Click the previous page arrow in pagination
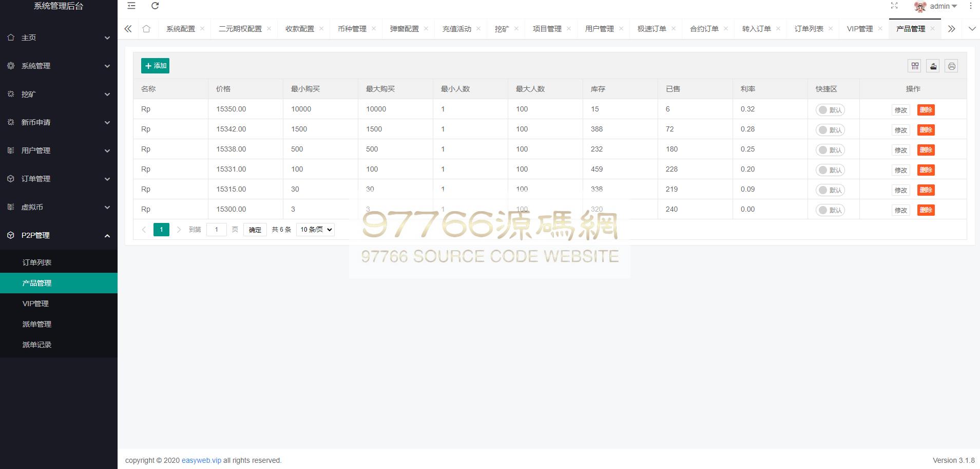 pos(144,230)
